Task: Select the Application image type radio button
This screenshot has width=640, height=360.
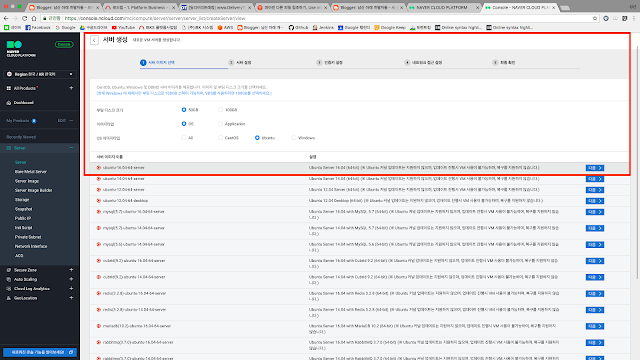Action: 220,124
